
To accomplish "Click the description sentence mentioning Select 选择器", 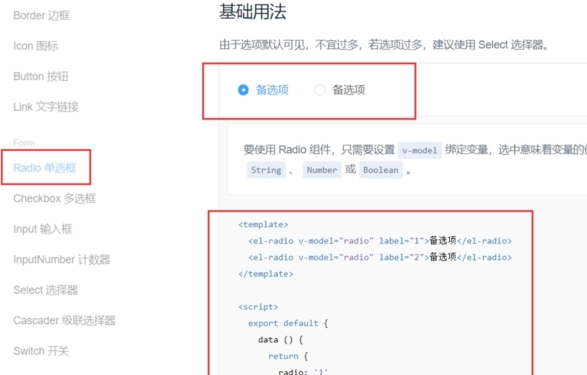I will pos(384,45).
